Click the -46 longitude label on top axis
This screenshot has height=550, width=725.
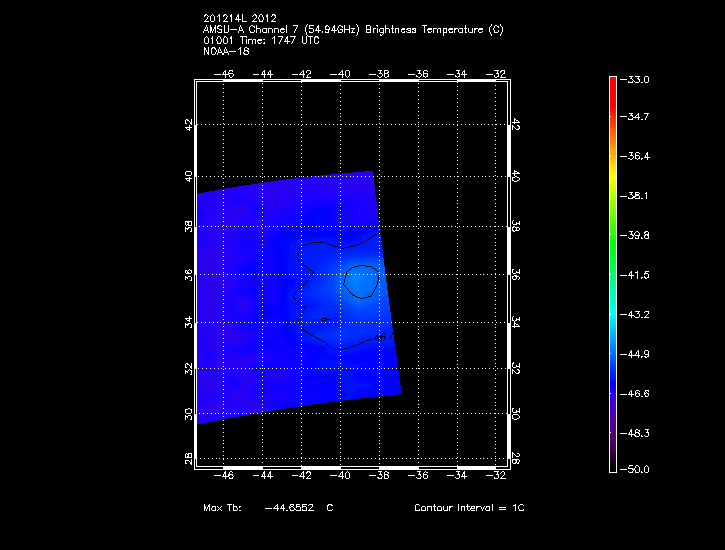[225, 73]
